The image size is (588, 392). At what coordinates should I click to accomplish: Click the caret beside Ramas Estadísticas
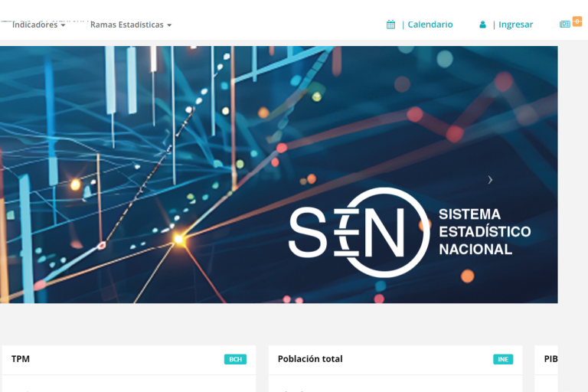169,25
